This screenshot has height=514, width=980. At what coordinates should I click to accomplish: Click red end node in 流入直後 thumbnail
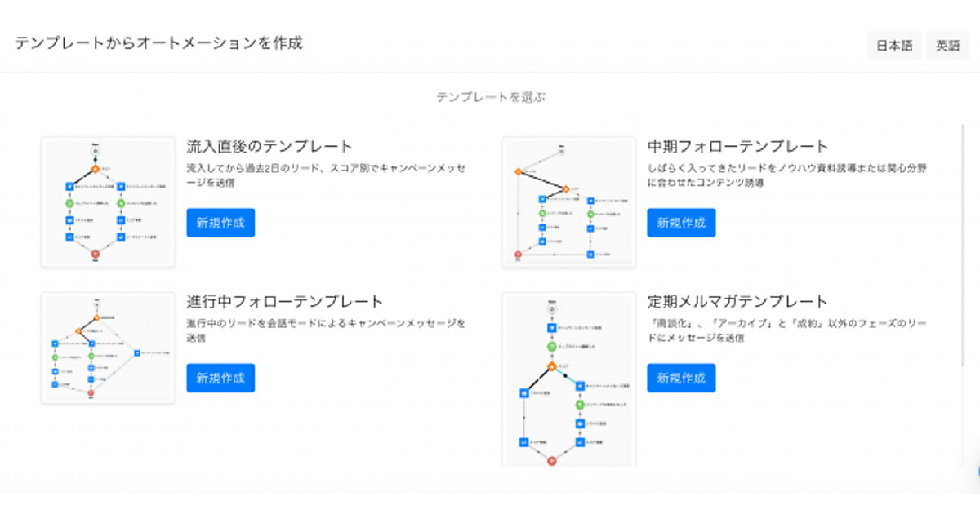click(x=96, y=255)
